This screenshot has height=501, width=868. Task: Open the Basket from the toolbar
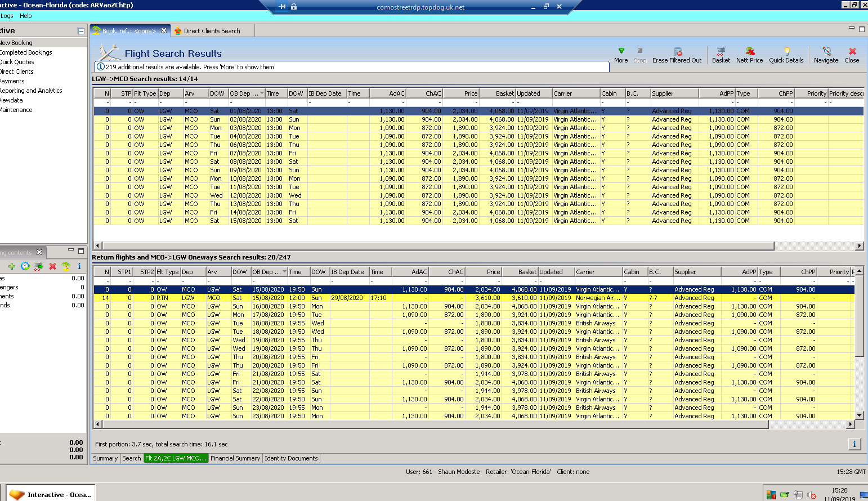click(721, 51)
